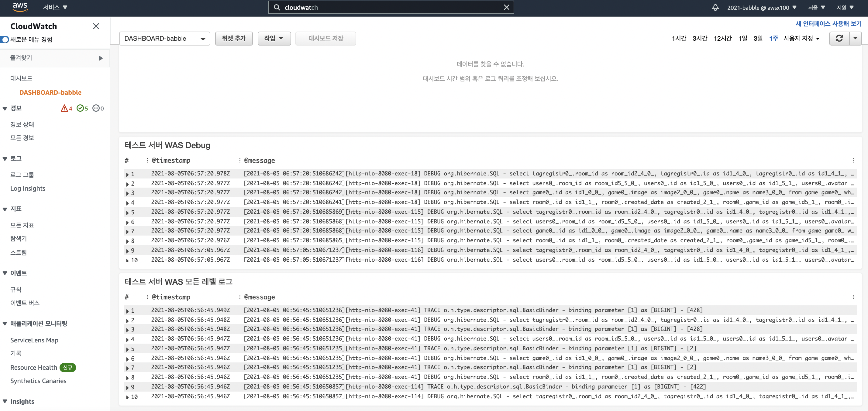Open the Log Insights link
This screenshot has width=868, height=411.
(28, 189)
